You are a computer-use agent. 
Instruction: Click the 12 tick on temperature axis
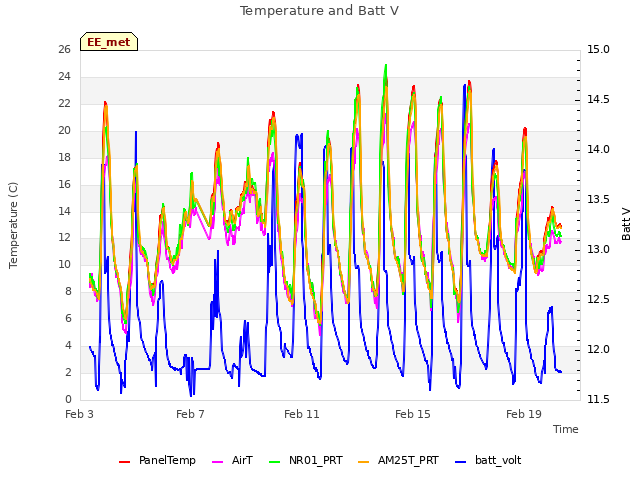pyautogui.click(x=64, y=238)
